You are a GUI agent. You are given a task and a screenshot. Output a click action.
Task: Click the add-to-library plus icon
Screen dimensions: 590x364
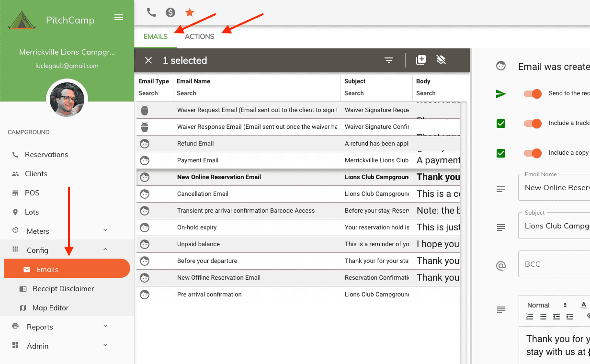coord(421,60)
